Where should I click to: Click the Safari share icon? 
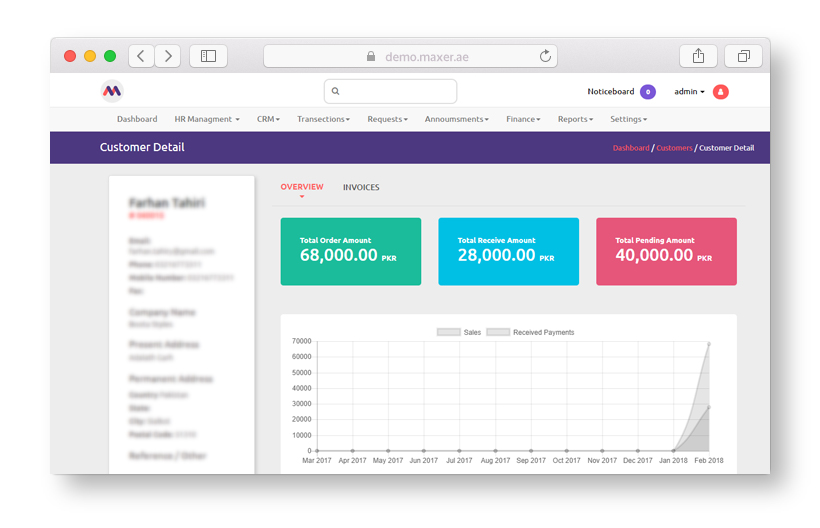[698, 56]
